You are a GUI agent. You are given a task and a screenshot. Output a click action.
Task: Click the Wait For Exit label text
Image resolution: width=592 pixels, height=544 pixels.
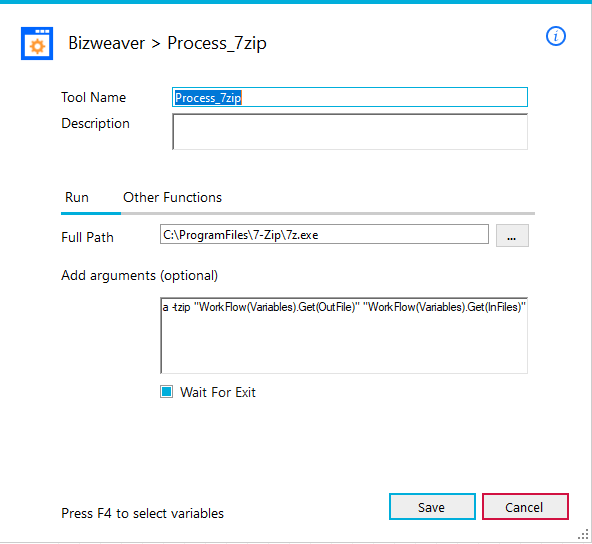coord(218,392)
